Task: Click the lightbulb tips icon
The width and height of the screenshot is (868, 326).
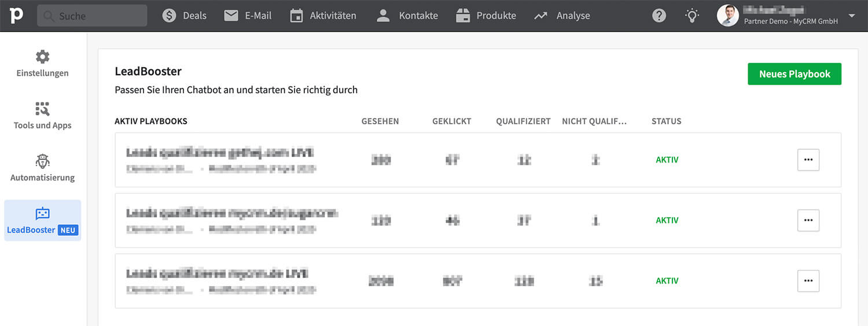Action: (x=692, y=16)
